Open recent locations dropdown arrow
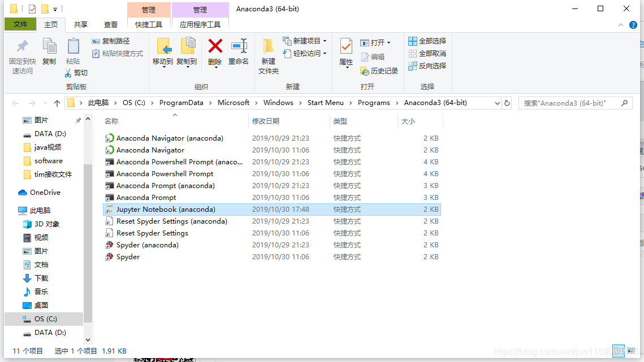 click(45, 103)
